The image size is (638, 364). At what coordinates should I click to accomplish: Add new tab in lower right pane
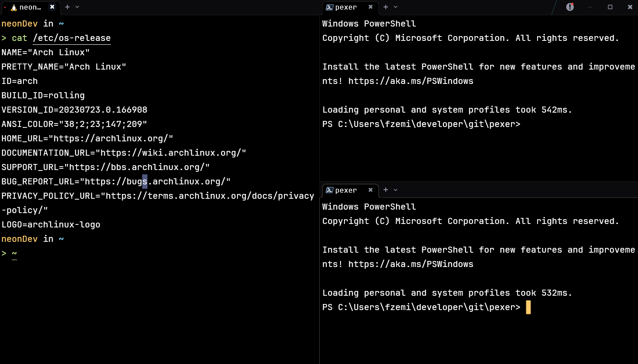pyautogui.click(x=386, y=190)
